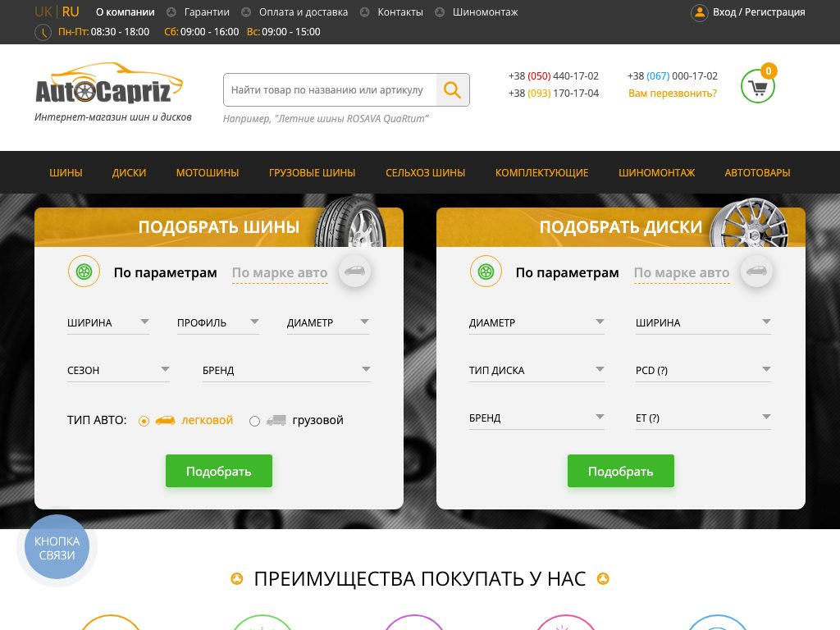Click car icon in tires panel
This screenshot has height=630, width=840.
click(x=354, y=271)
